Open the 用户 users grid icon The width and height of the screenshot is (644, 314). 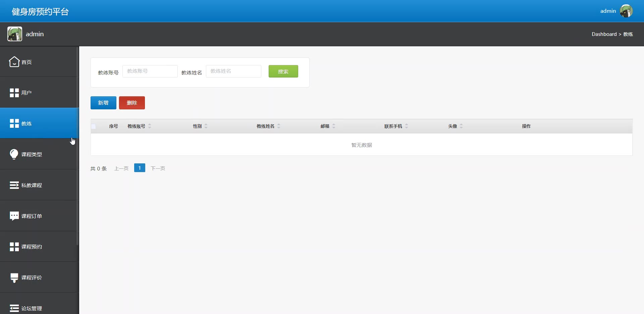(13, 93)
